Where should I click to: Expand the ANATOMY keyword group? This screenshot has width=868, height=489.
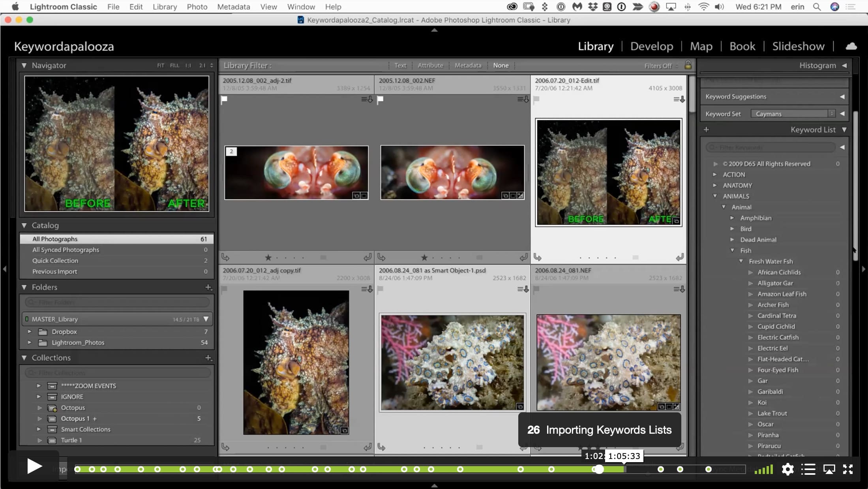tap(715, 185)
